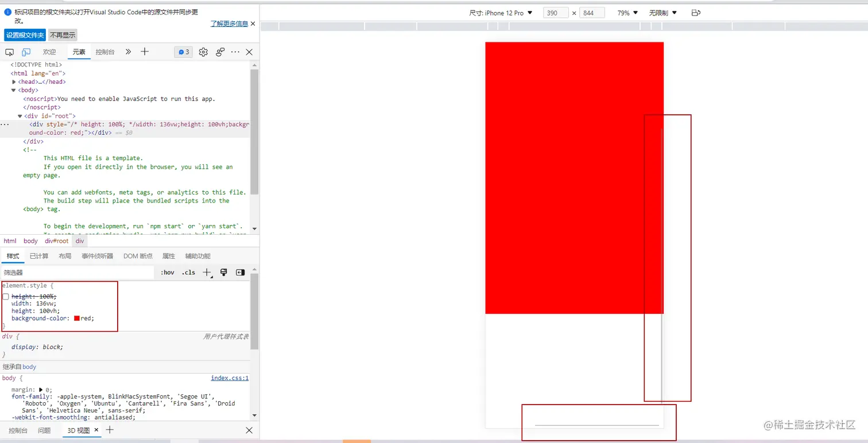The height and width of the screenshot is (443, 868).
Task: Open the DevTools three-dot menu
Action: pyautogui.click(x=235, y=52)
